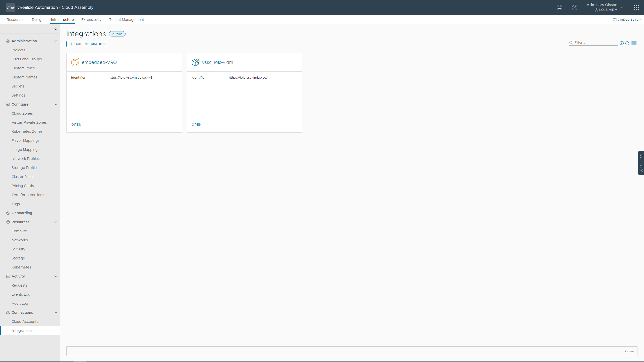Open Image Mappings

(25, 150)
